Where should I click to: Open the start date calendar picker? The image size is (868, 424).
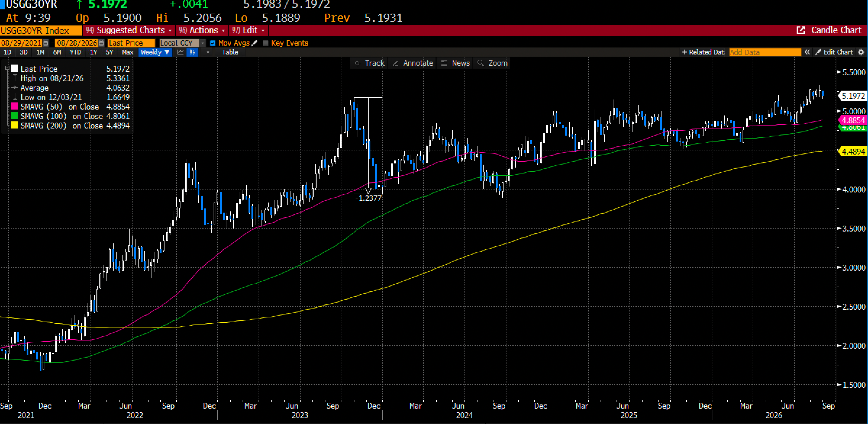coord(46,43)
